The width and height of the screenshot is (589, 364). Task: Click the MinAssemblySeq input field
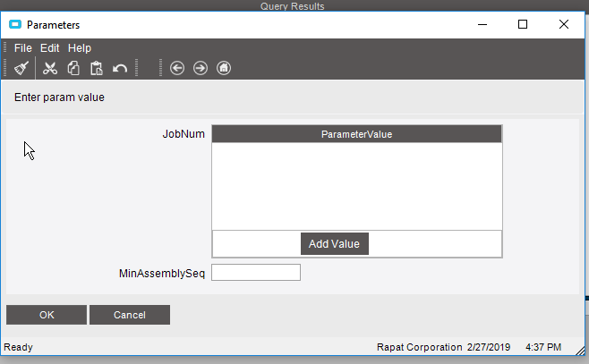tap(256, 273)
